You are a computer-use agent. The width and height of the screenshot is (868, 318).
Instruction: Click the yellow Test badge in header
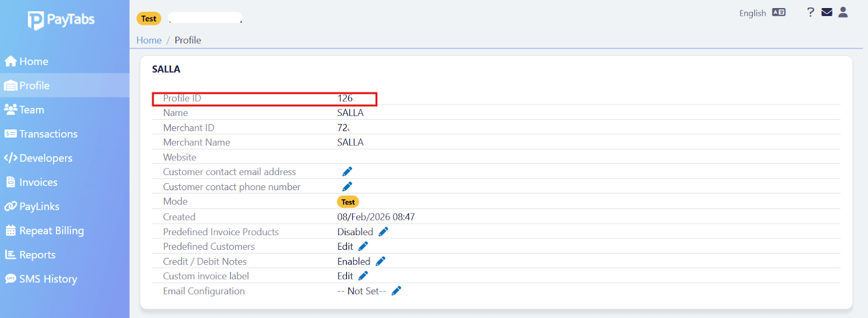[x=149, y=18]
